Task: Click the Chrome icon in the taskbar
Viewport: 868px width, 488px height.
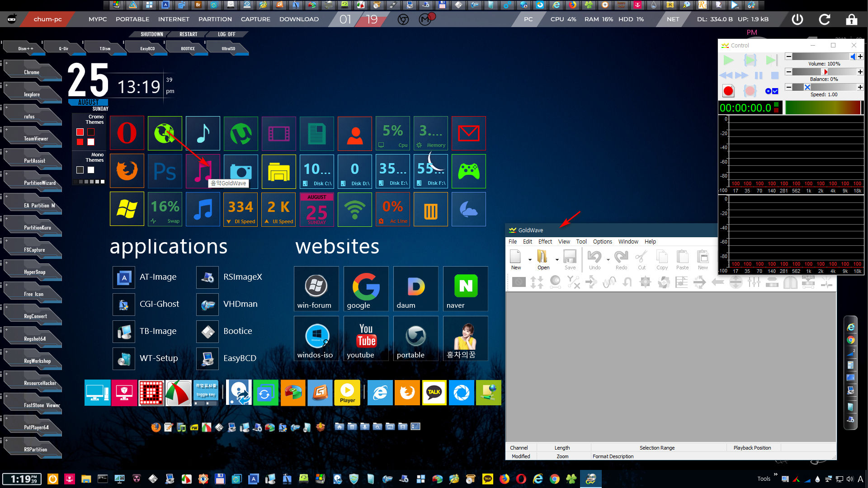Action: point(554,479)
